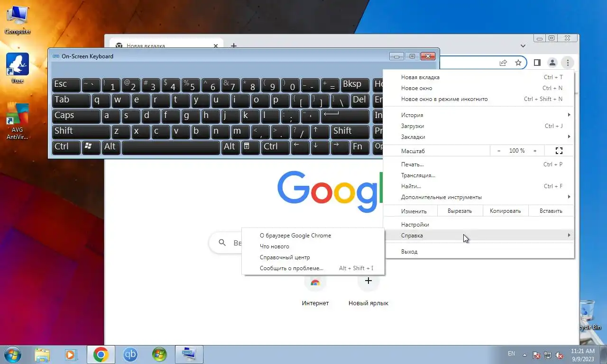Toggle the Chrome side panel icon
607x364 pixels.
click(x=537, y=63)
